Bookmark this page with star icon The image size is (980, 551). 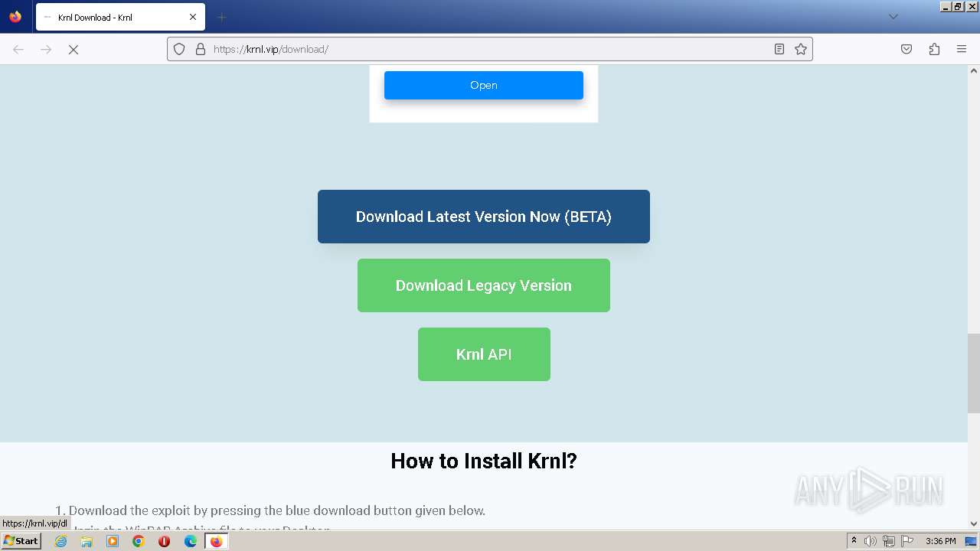click(801, 49)
